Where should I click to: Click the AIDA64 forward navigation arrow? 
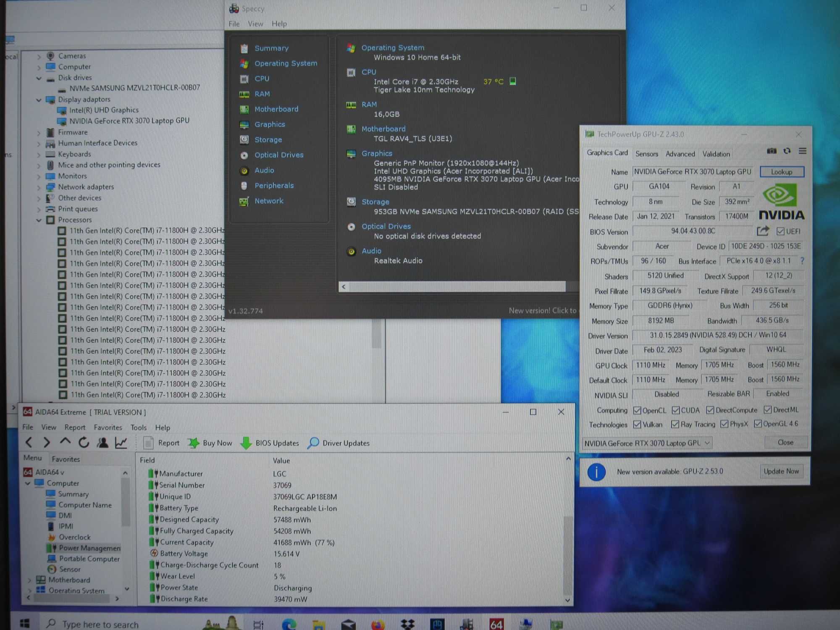[47, 442]
